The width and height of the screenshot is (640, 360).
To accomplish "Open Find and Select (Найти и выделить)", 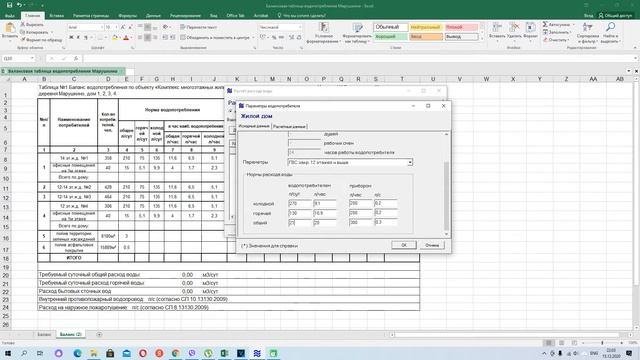I will click(x=611, y=33).
